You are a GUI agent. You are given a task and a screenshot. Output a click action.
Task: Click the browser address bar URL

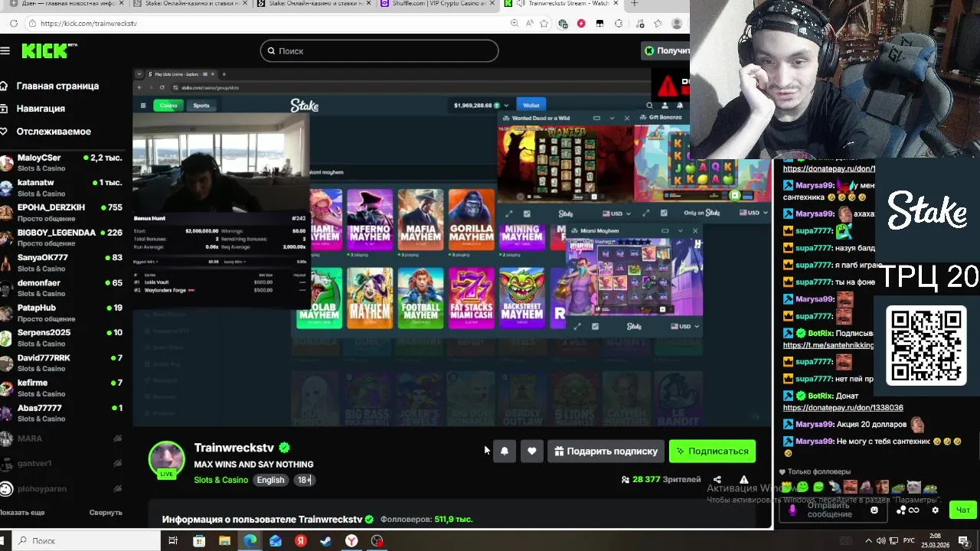coord(89,24)
